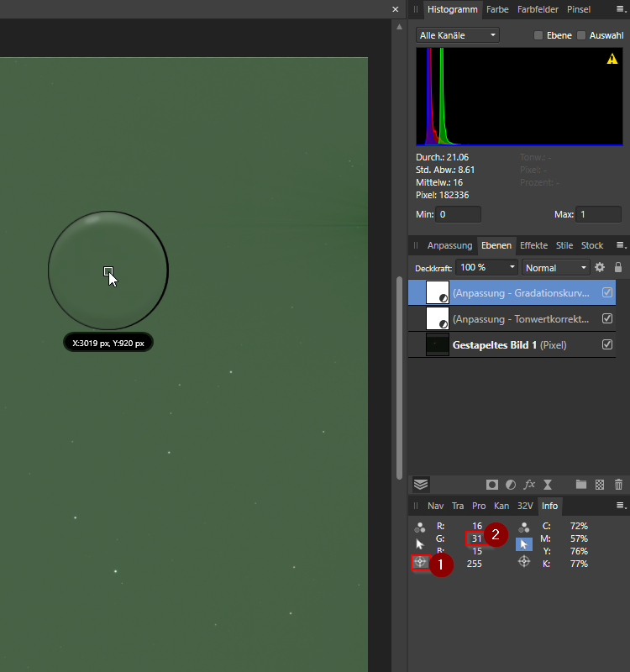The width and height of the screenshot is (630, 672).
Task: Click the CMYK color model circles icon
Action: [524, 528]
